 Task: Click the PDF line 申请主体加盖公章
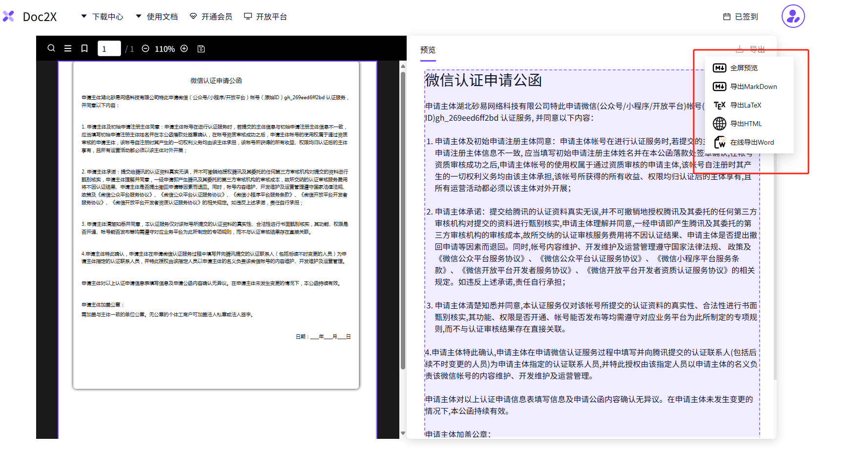tap(103, 305)
